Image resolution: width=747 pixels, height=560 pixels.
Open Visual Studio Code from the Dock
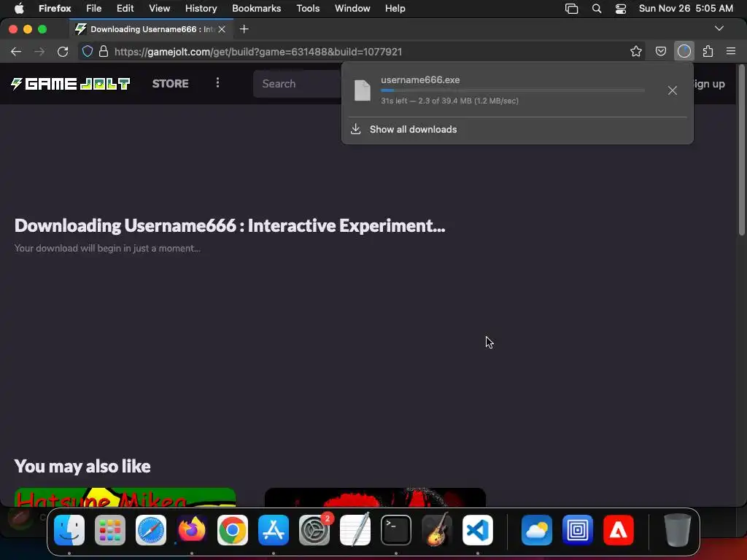point(478,530)
